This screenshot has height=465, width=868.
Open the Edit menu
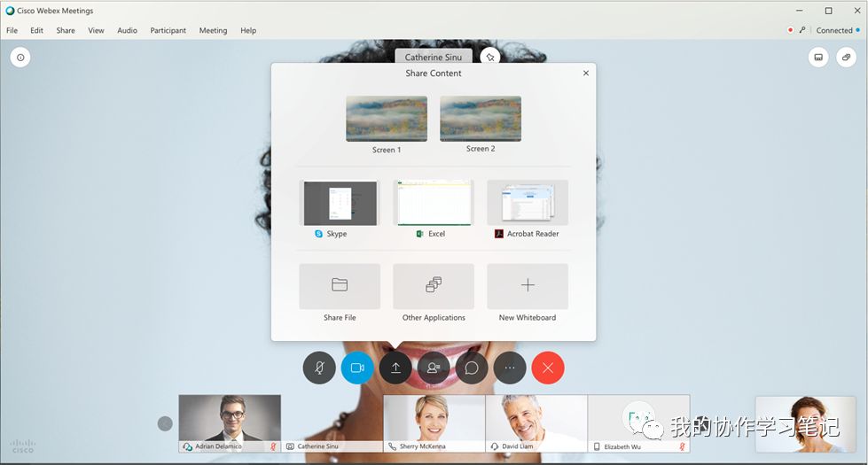click(36, 30)
